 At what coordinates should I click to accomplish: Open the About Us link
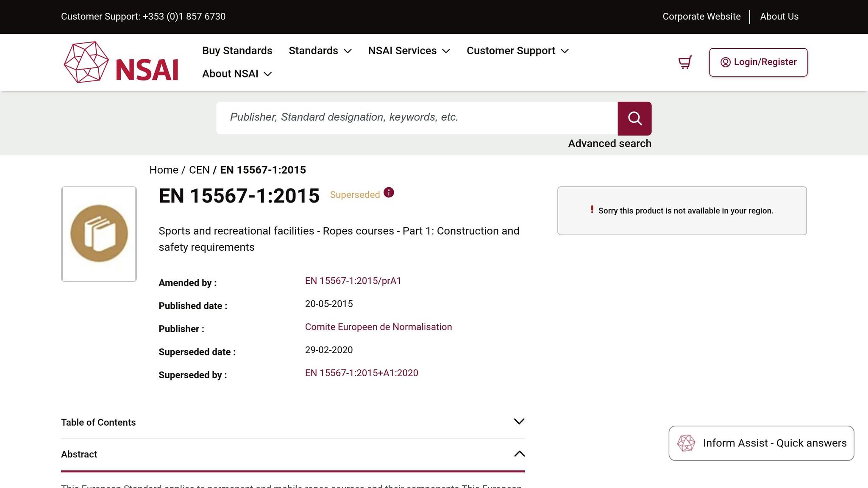779,17
